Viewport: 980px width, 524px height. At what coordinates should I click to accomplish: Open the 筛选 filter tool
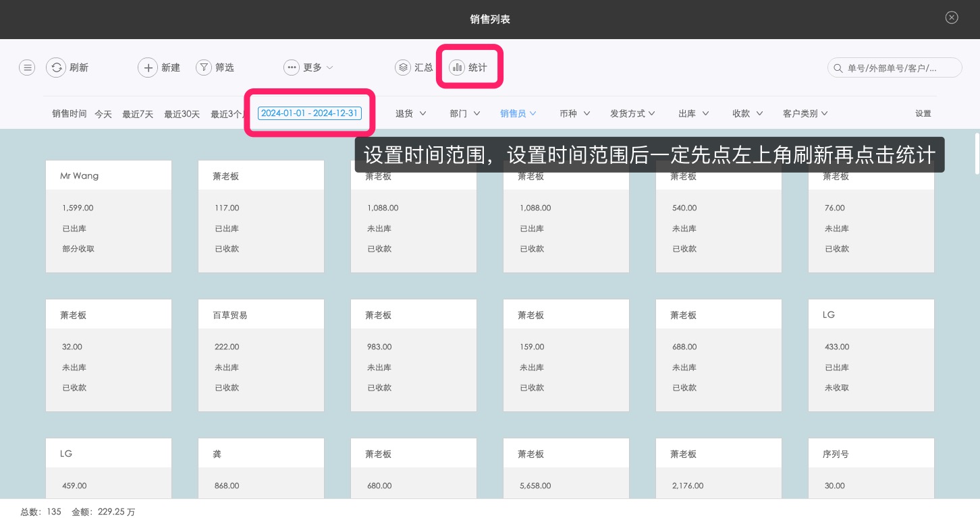(215, 67)
